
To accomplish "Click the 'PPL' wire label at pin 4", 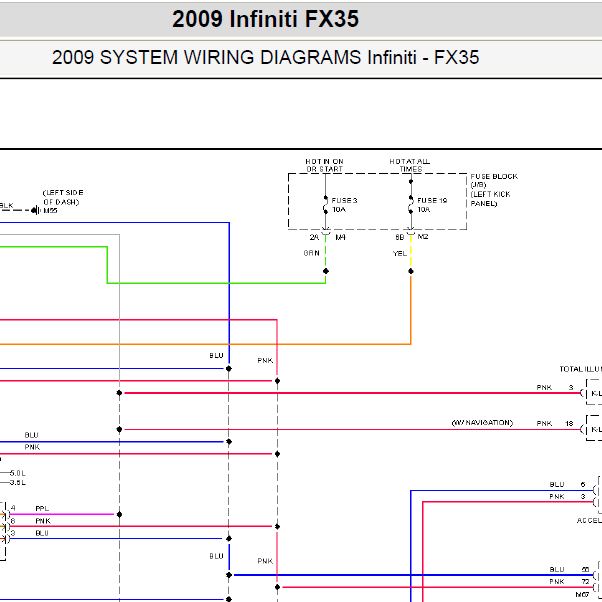I will 42,508.
